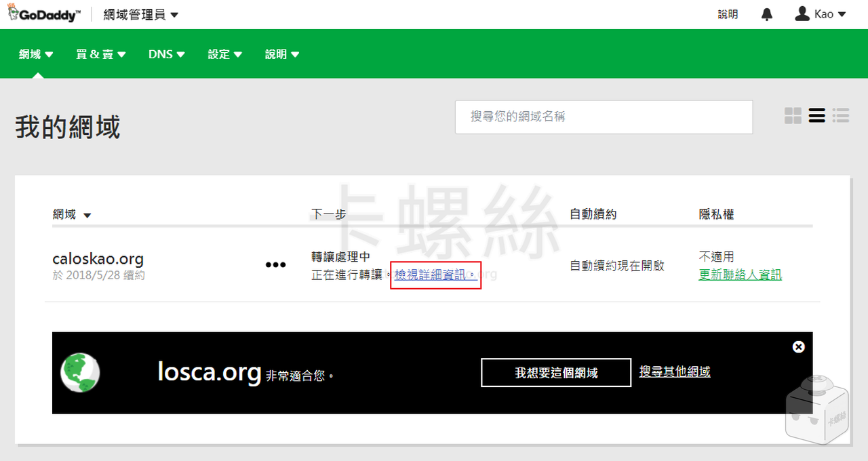Open the notifications bell
Viewport: 868px width, 461px height.
click(767, 14)
